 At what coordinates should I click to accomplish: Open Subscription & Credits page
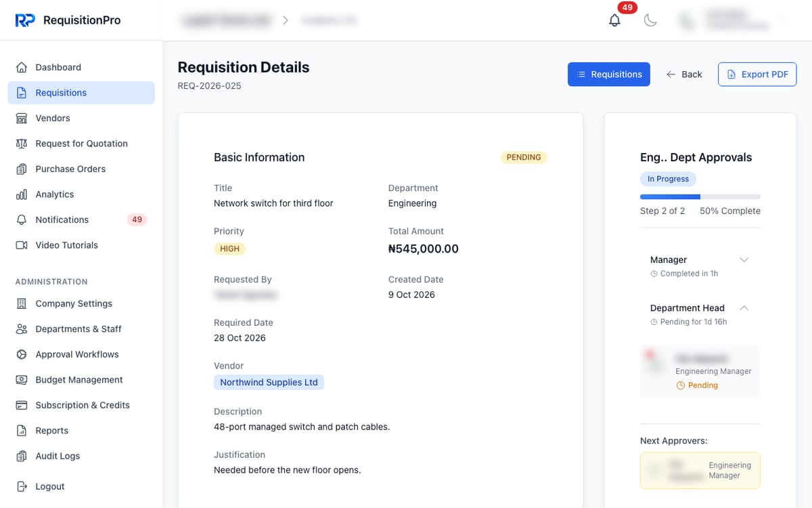tap(81, 405)
